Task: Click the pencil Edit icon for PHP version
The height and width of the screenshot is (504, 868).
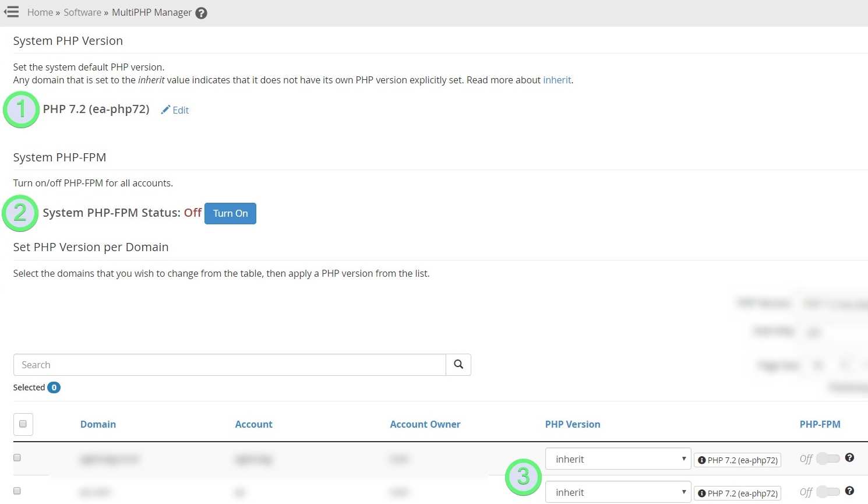Action: pyautogui.click(x=166, y=110)
